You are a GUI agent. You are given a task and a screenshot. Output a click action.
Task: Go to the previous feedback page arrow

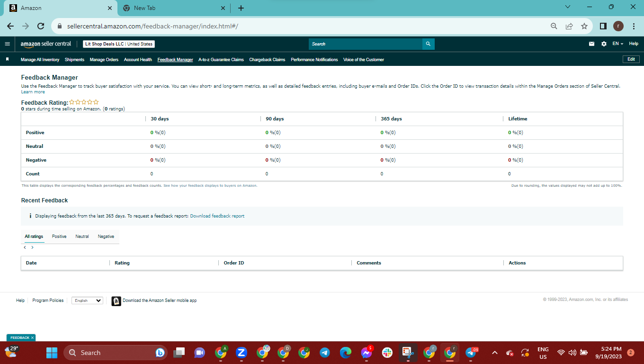[x=25, y=247]
